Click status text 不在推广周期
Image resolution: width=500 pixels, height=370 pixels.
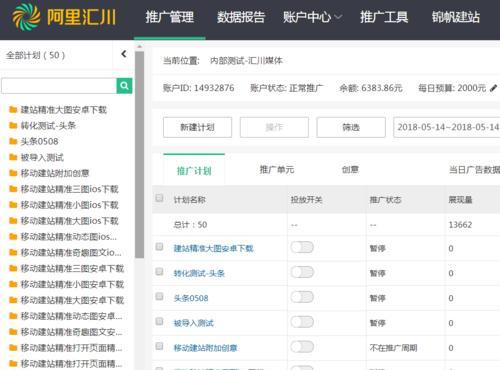point(393,348)
